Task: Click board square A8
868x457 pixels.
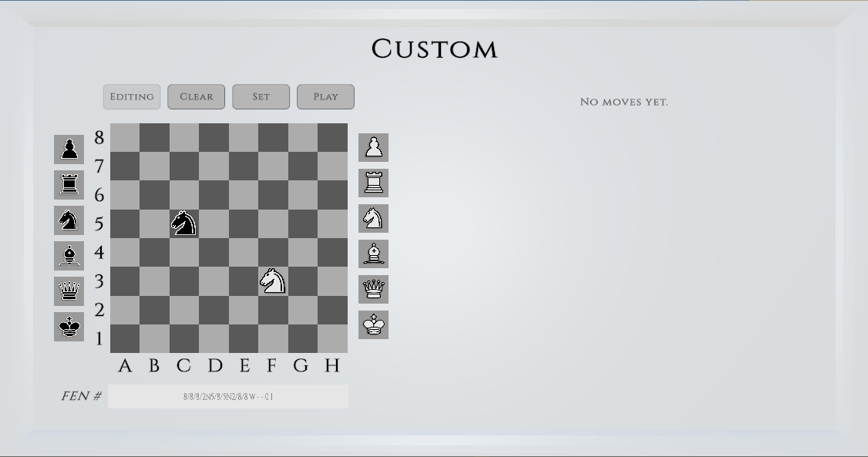Action: (125, 137)
